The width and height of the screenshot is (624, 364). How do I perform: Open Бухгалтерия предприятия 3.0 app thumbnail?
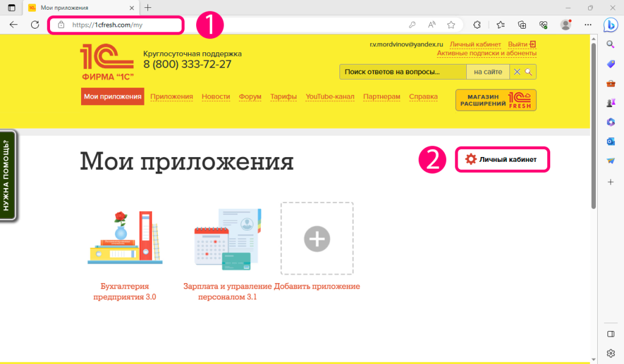click(x=125, y=237)
